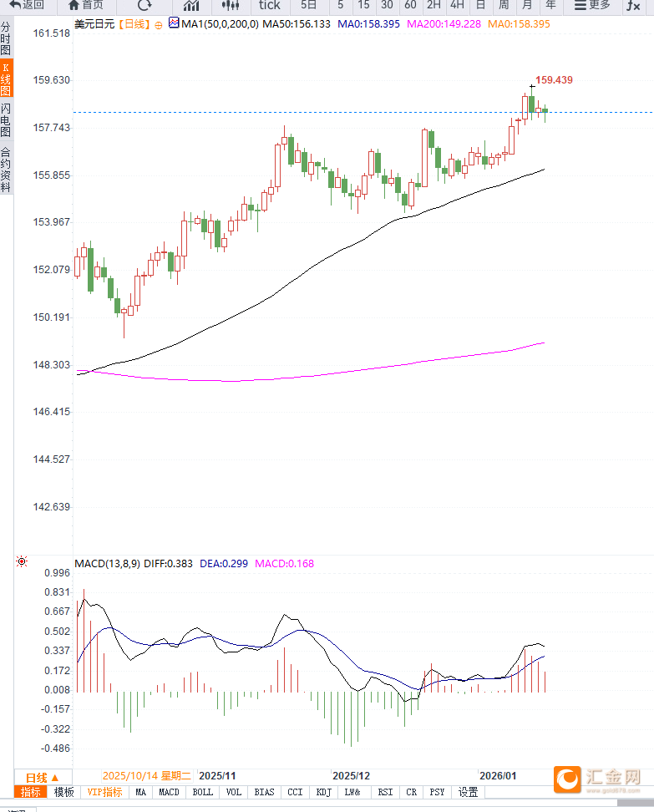Click the refresh icon in top toolbar
The height and width of the screenshot is (812, 654).
click(144, 5)
